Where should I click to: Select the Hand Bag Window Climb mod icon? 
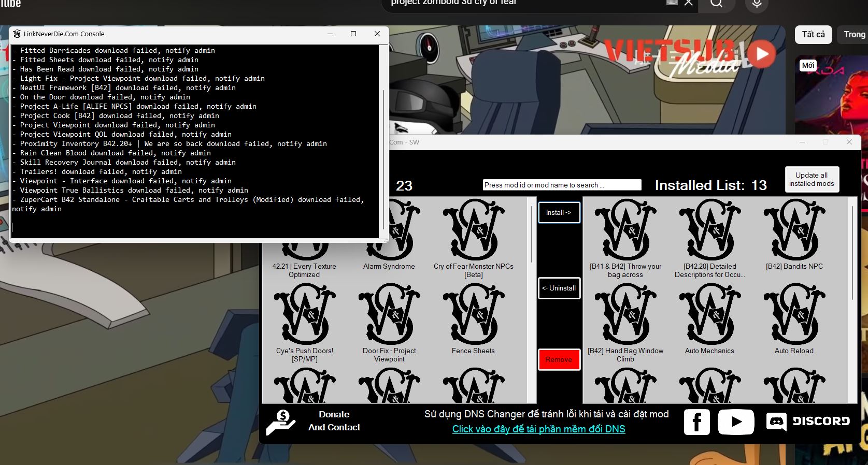[625, 314]
